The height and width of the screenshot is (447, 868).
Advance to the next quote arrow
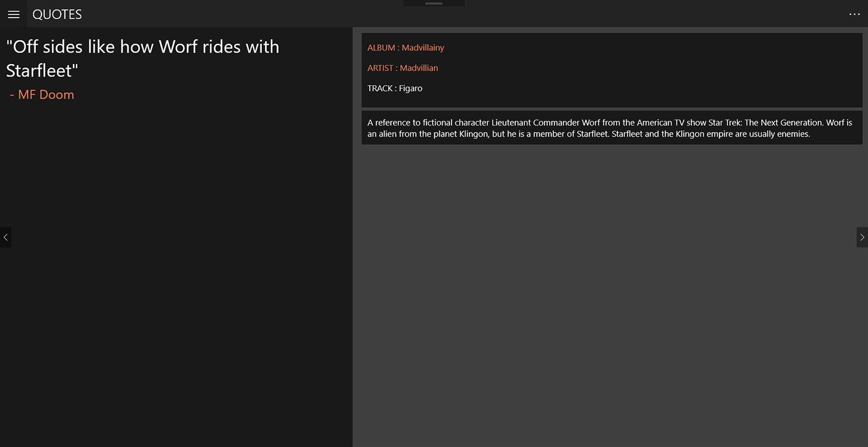coord(862,238)
